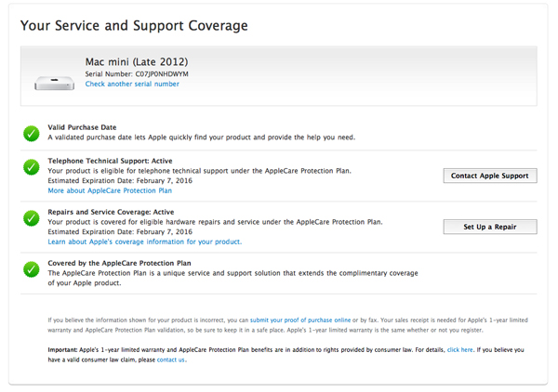Click green checkmark beside Telephone Technical Support
The image size is (558, 392).
point(32,167)
